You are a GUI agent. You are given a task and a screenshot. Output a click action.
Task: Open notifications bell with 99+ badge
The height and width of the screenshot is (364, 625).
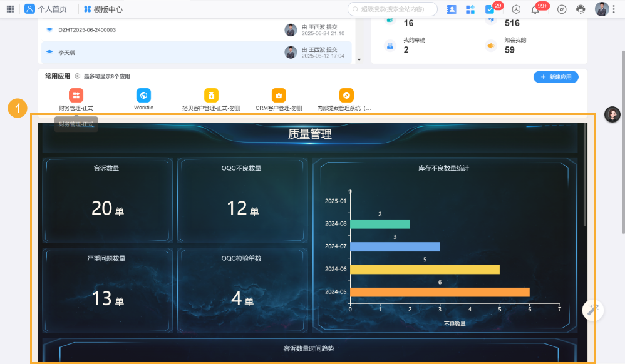(535, 9)
